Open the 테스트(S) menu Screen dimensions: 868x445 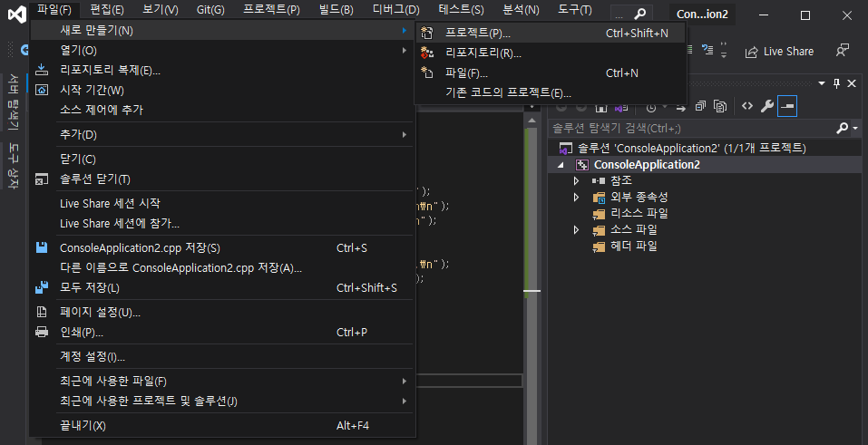(461, 10)
